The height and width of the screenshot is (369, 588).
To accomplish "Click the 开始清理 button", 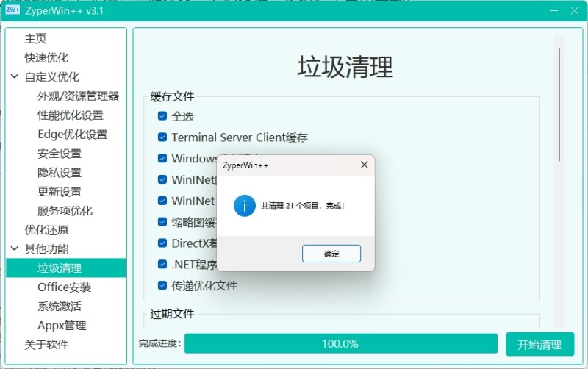I will (539, 344).
